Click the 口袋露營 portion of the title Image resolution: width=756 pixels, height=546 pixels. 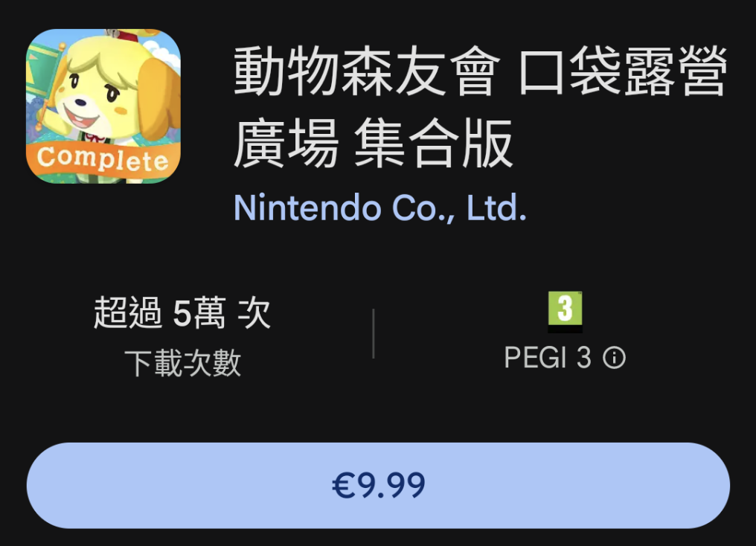(x=623, y=71)
